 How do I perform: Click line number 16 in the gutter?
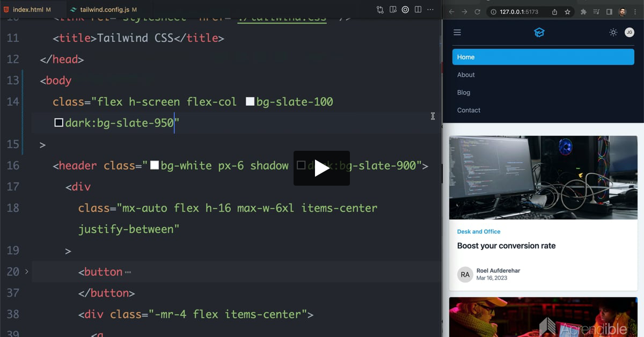[12, 165]
